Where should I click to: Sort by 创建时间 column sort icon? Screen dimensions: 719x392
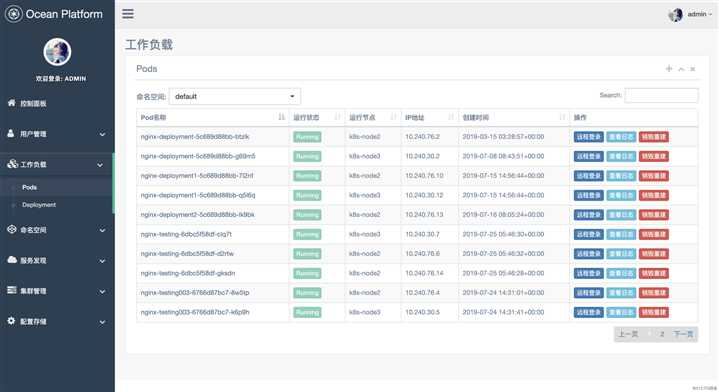[x=562, y=117]
